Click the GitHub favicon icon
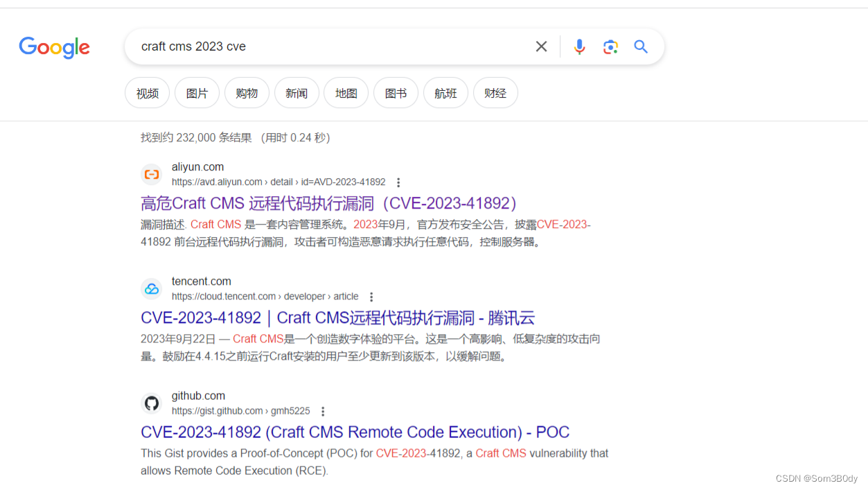 [152, 403]
